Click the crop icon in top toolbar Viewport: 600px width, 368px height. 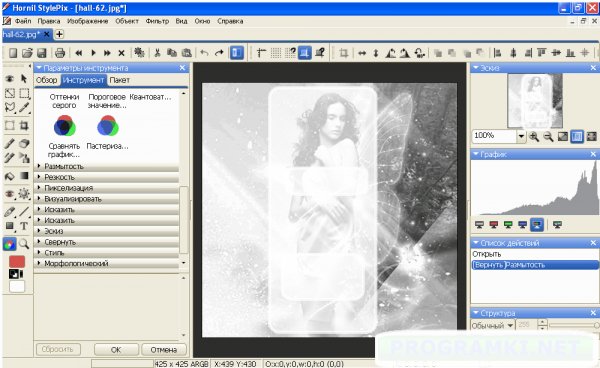(x=344, y=53)
